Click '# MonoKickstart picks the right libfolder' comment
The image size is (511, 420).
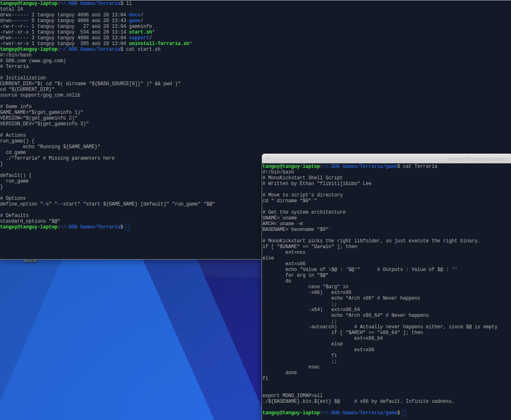tap(371, 241)
